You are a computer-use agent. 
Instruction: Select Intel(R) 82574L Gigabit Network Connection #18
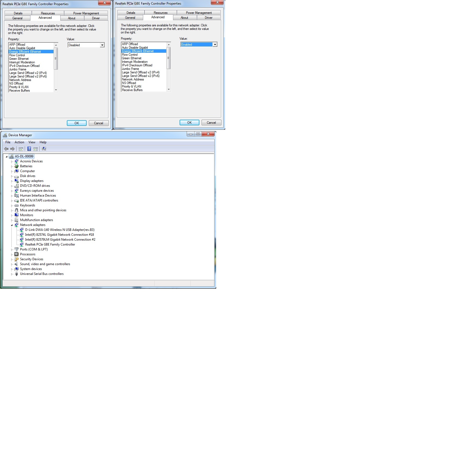pos(59,235)
